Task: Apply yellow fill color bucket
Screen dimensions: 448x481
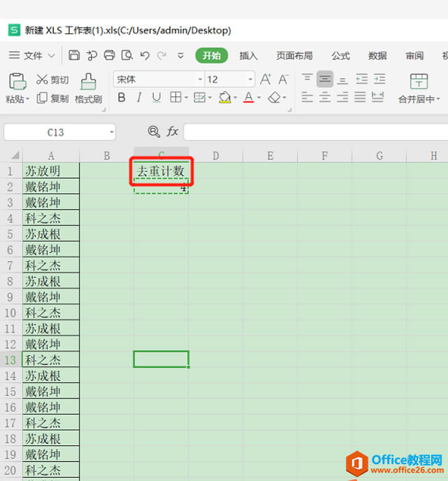Action: point(225,98)
